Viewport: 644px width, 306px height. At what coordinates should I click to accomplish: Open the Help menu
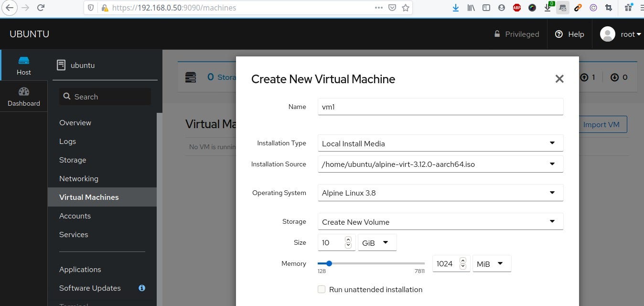pyautogui.click(x=569, y=34)
